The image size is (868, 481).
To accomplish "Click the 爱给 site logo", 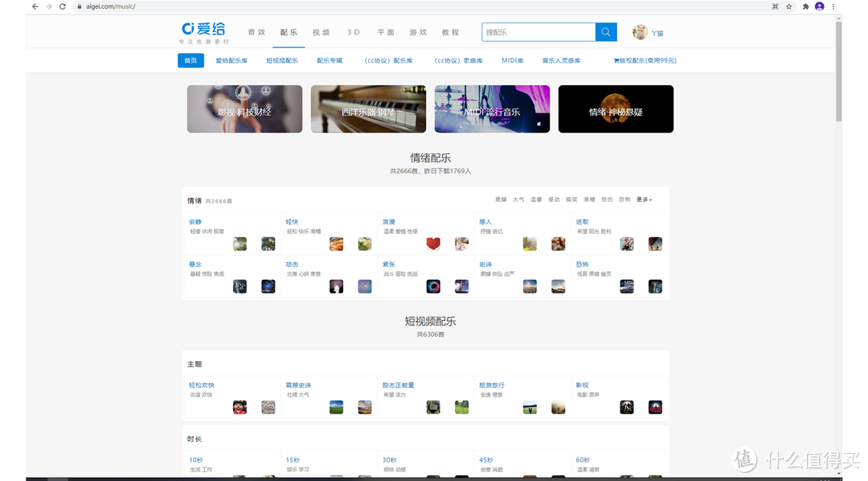I will pos(203,33).
